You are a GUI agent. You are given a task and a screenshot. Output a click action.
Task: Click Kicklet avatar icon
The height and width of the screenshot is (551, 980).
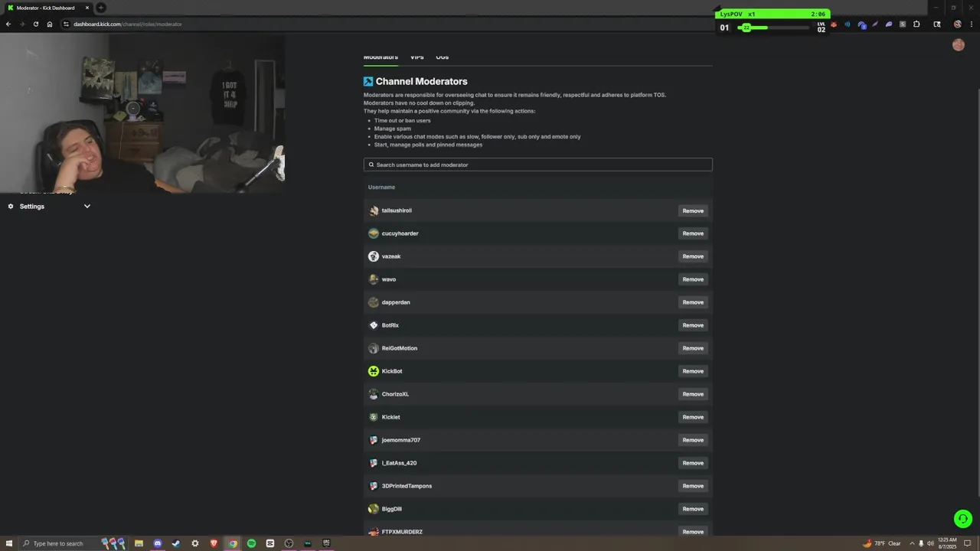click(374, 417)
